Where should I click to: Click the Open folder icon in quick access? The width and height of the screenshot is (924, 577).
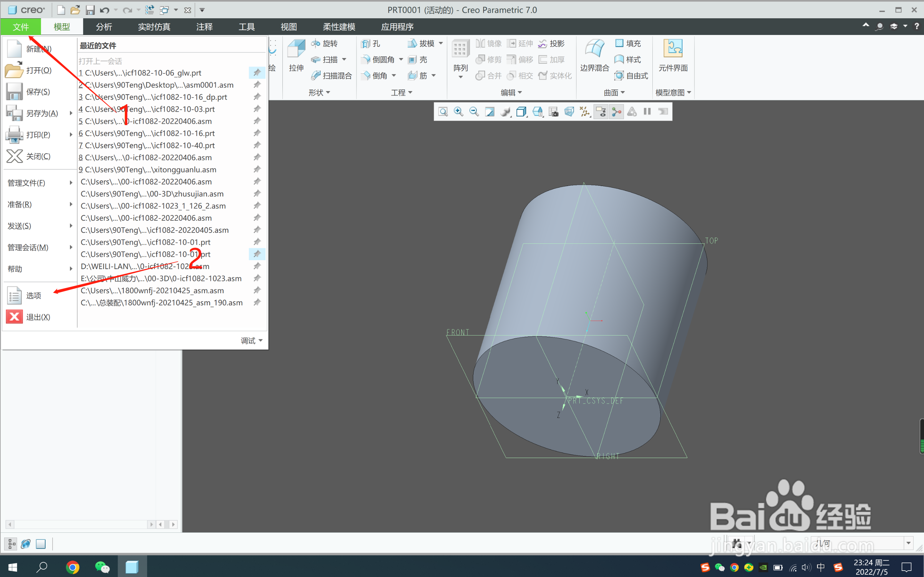(x=75, y=10)
